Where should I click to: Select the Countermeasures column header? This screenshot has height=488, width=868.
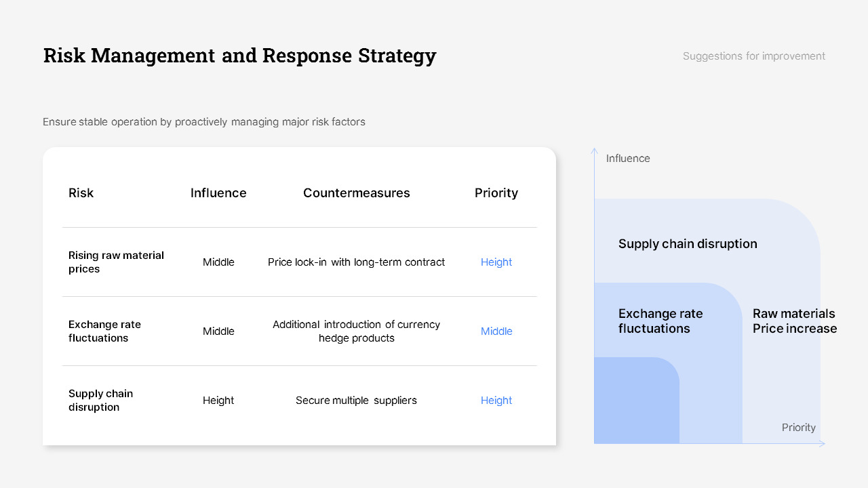357,193
